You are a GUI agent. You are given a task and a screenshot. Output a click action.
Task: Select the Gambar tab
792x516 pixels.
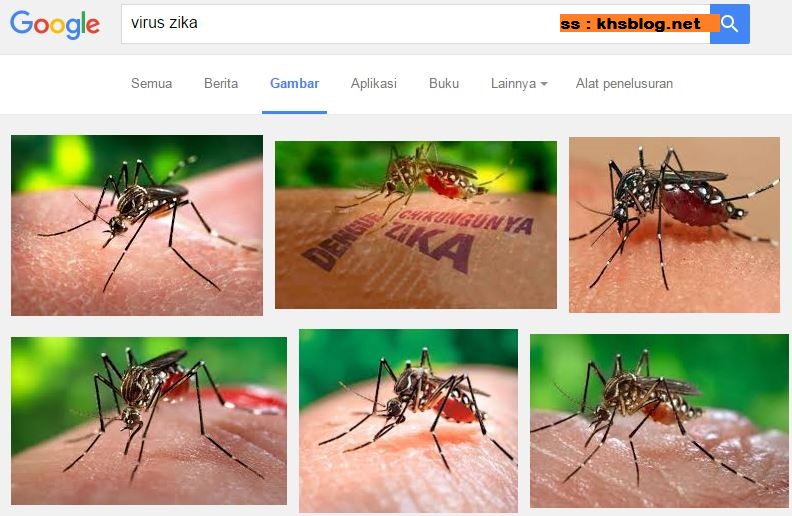pyautogui.click(x=294, y=83)
